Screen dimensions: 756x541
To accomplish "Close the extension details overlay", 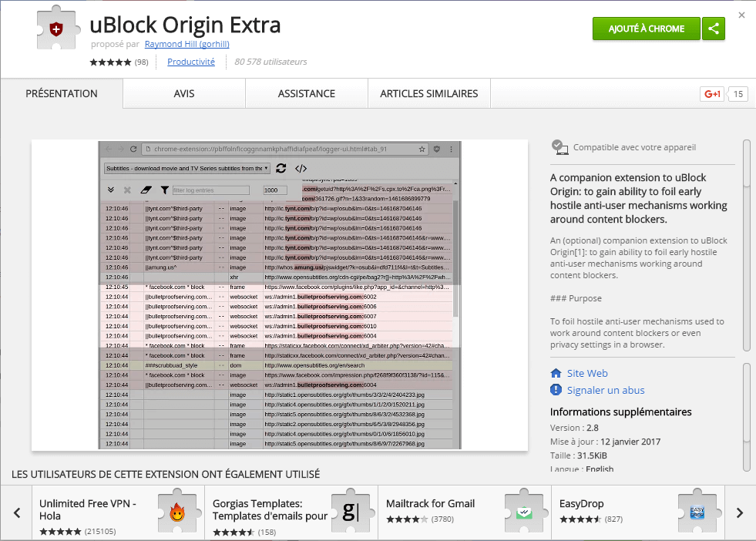I will pyautogui.click(x=741, y=15).
